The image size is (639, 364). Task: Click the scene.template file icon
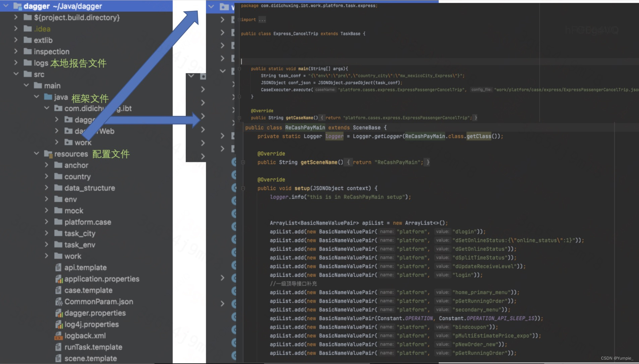(58, 358)
